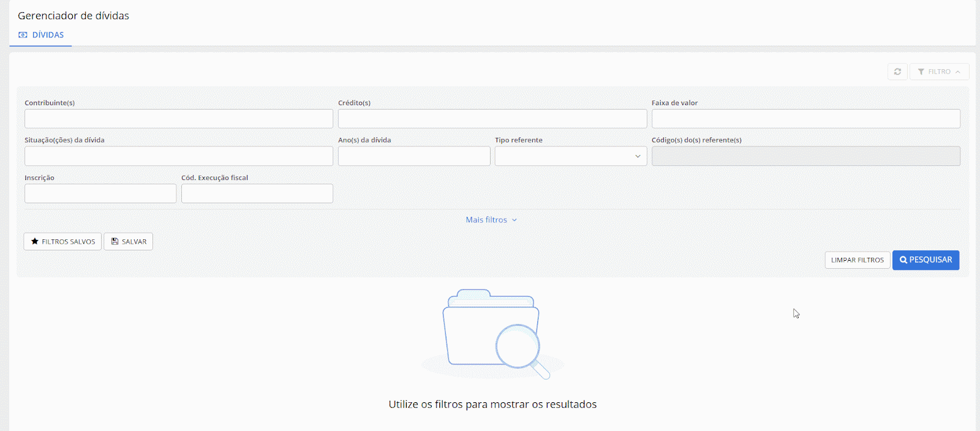Click the Faixa de valor field
Viewport: 980px width, 431px height.
point(805,119)
